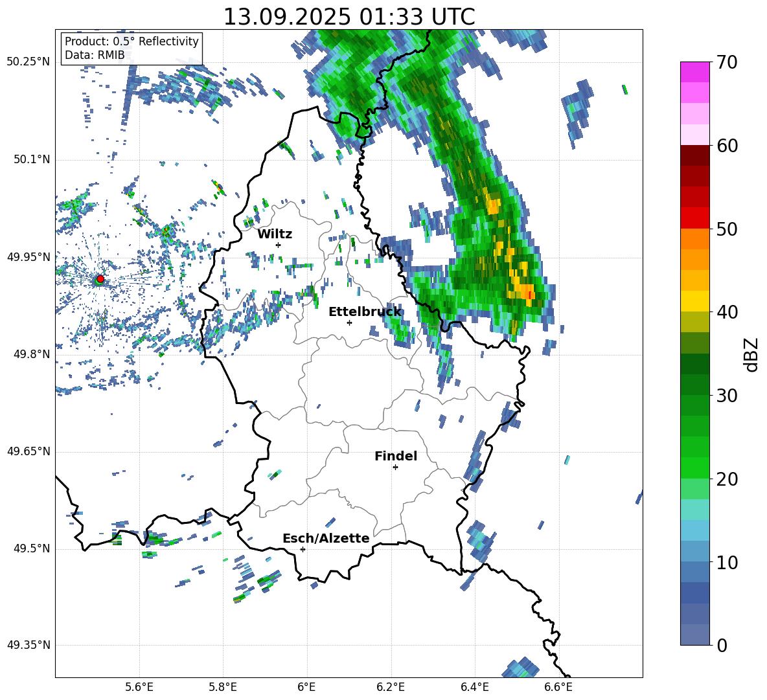767x700 pixels.
Task: Click the 20 value on the colorbar
Action: click(x=726, y=479)
